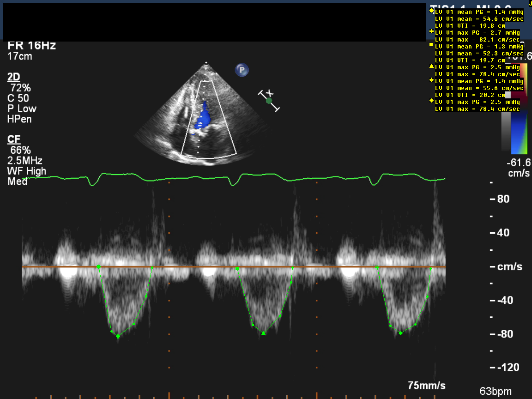The image size is (532, 399).
Task: Click the yellow circle marker beside 1.4 mmHg
Action: coord(431,10)
